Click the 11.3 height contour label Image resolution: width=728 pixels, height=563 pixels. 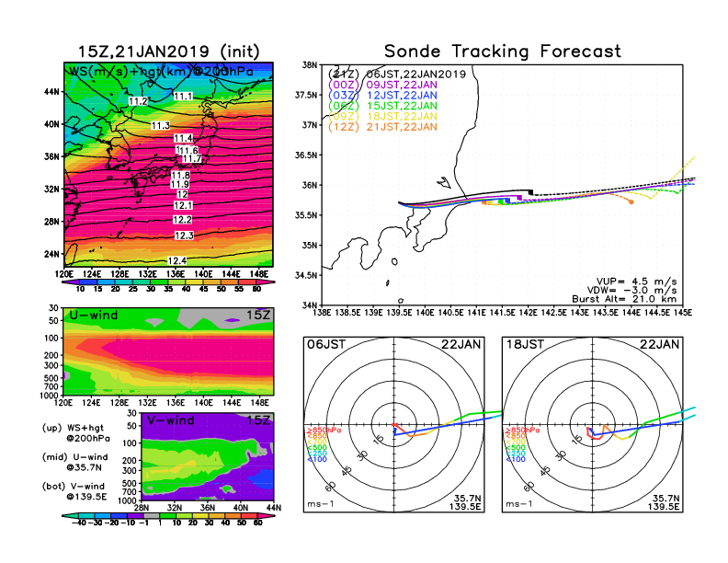tap(161, 126)
